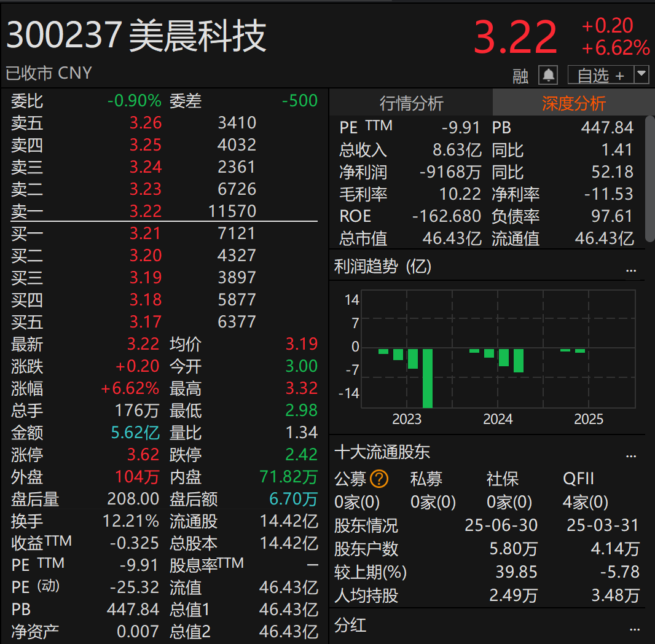The width and height of the screenshot is (655, 644).
Task: Click the tallest green bar in 2023
Action: click(427, 378)
